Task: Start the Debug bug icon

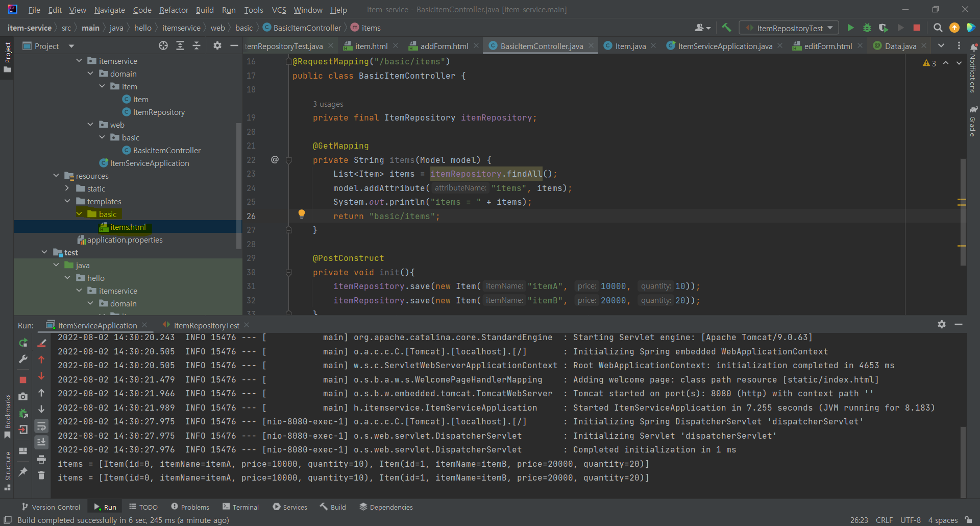Action: coord(867,28)
